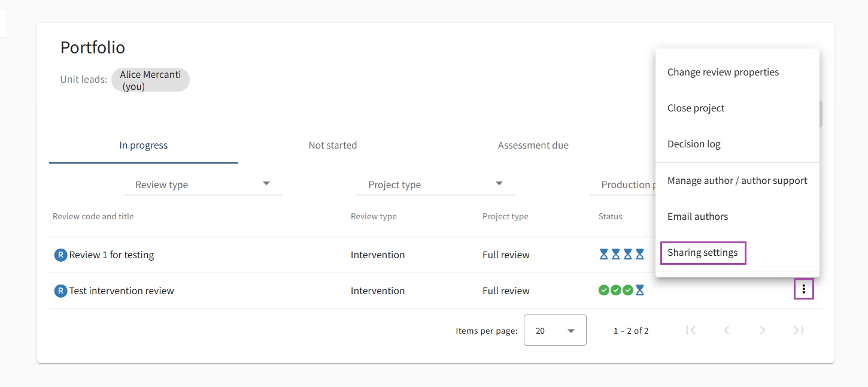
Task: Switch to the Not started tab
Action: (332, 146)
